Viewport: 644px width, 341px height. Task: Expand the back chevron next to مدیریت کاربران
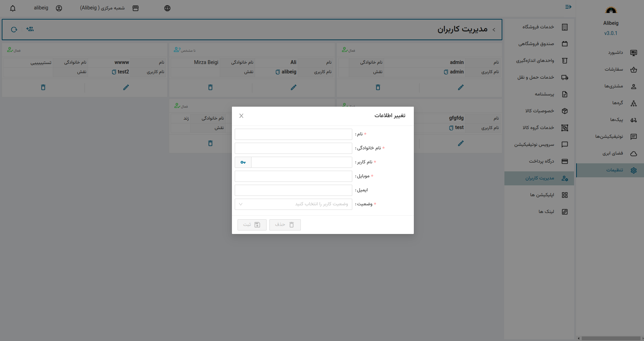coord(494,30)
